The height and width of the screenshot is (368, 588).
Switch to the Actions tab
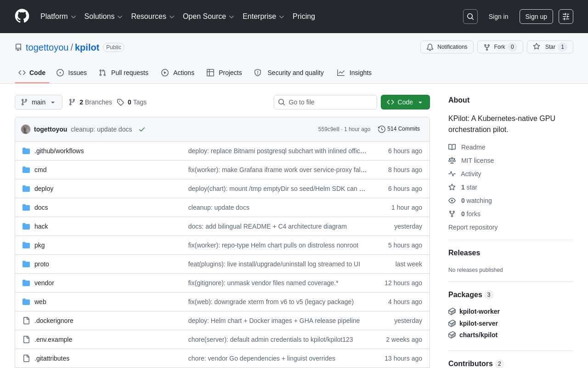point(178,73)
